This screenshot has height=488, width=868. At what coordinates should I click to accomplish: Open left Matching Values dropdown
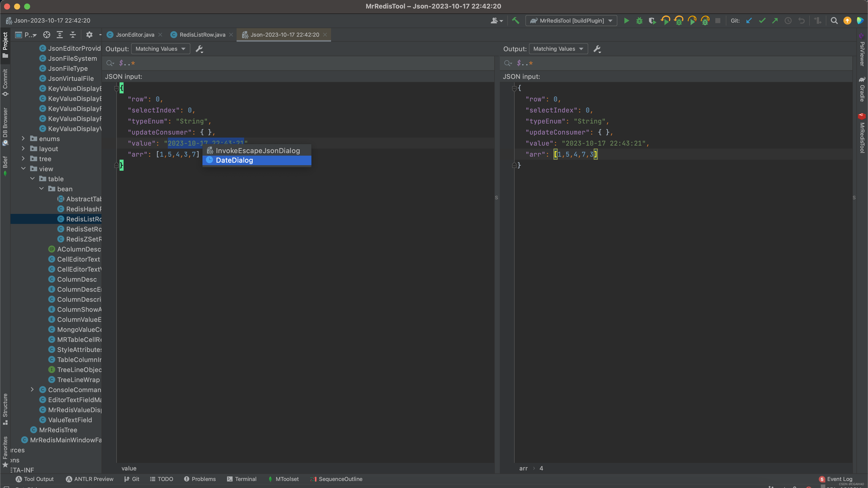(x=160, y=49)
